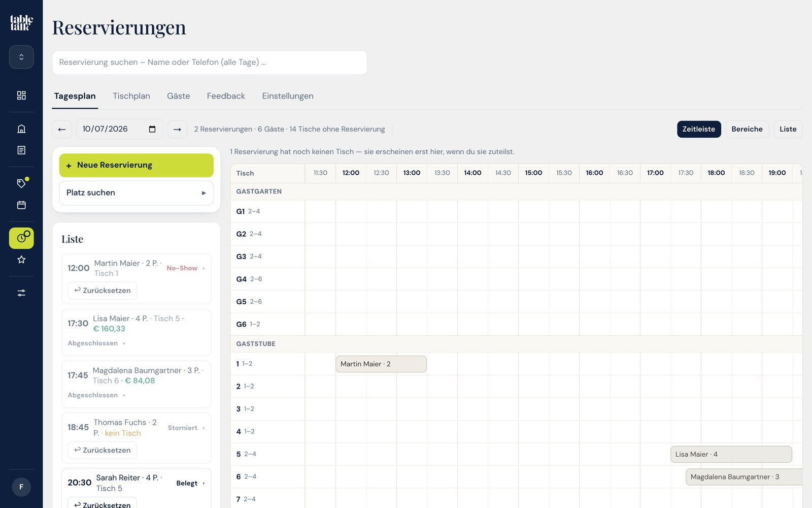
Task: Open the No-Show status dropdown for Martin Maier
Action: tap(186, 268)
